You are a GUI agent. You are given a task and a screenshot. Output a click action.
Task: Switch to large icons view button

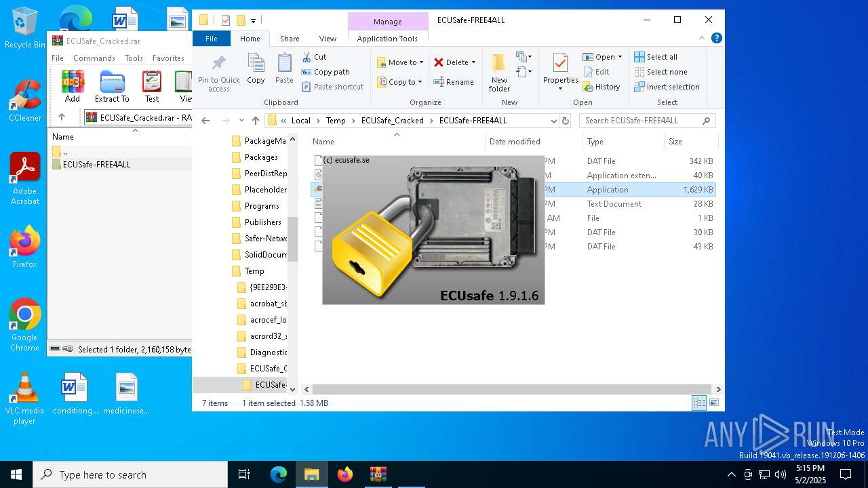714,403
